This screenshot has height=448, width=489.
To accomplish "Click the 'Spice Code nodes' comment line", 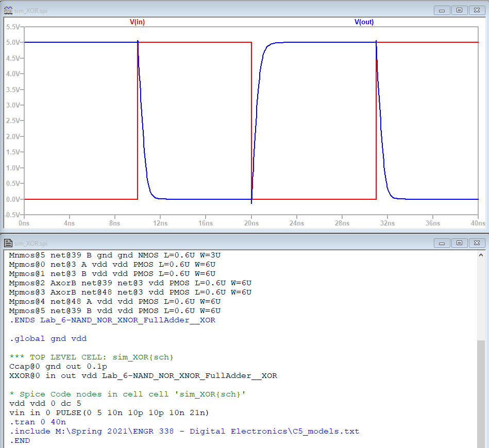I will click(128, 394).
